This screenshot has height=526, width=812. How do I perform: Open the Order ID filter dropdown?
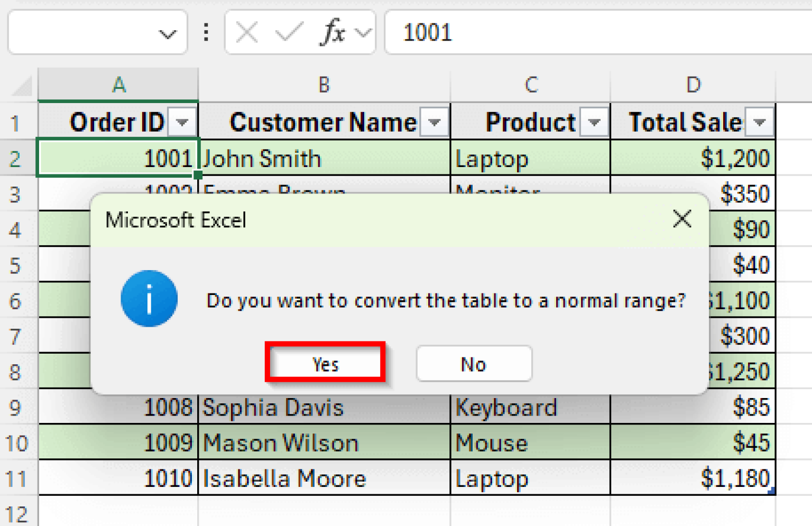coord(183,122)
